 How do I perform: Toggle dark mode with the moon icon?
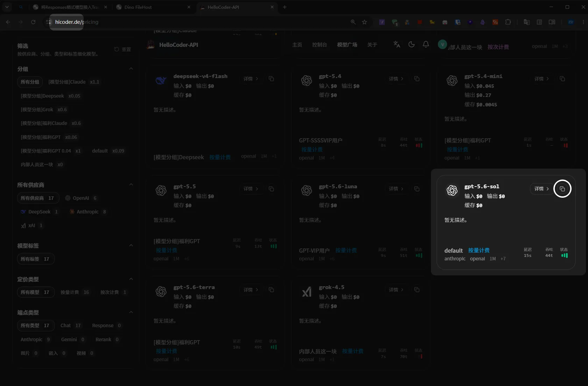point(411,44)
